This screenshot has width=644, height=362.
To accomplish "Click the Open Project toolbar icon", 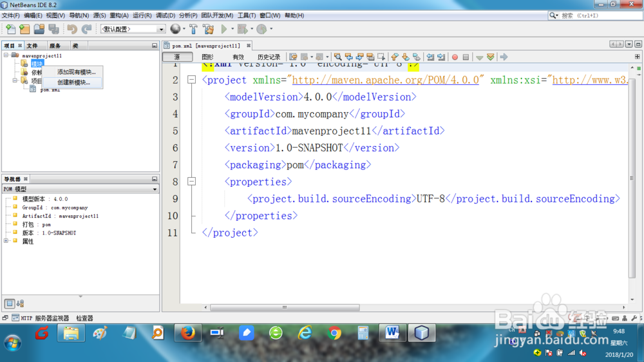I will [x=39, y=29].
